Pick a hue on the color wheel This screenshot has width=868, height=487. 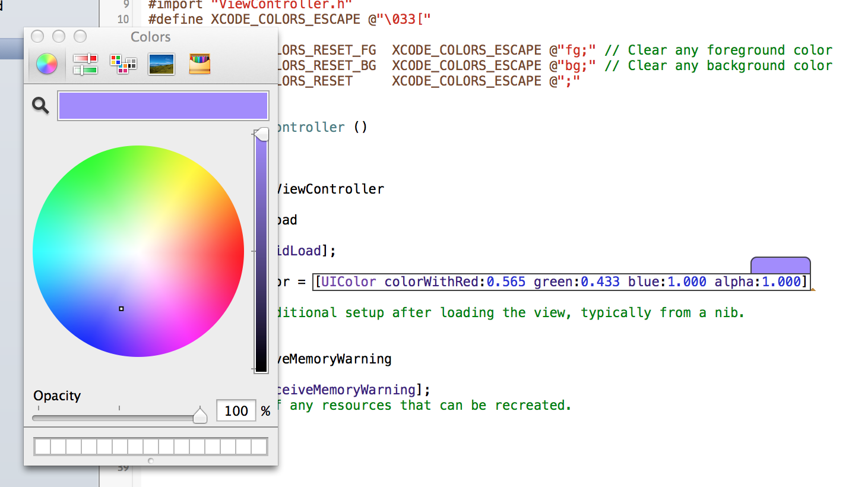coord(138,251)
